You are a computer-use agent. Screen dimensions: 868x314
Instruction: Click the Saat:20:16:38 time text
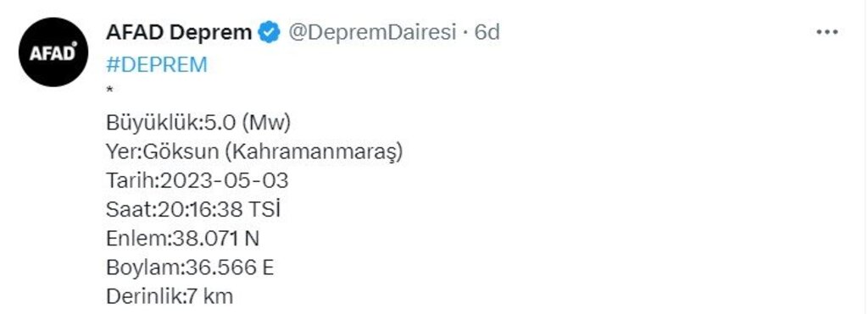click(175, 210)
